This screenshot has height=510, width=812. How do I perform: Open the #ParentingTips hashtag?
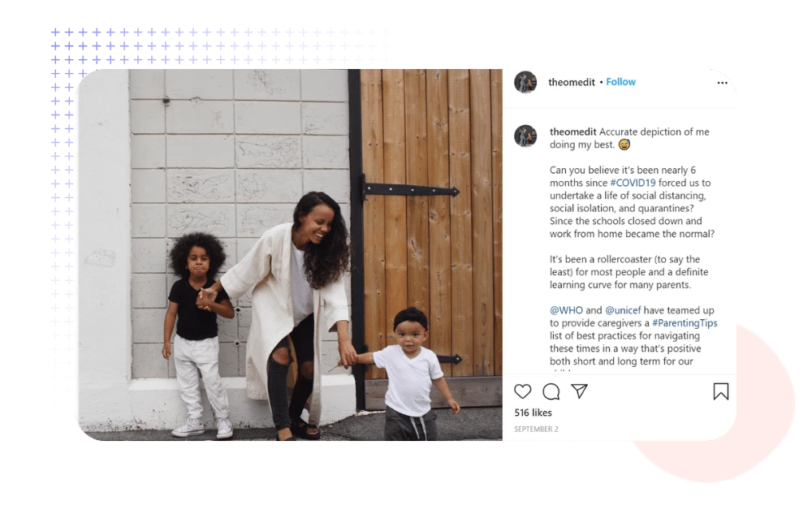(x=685, y=323)
